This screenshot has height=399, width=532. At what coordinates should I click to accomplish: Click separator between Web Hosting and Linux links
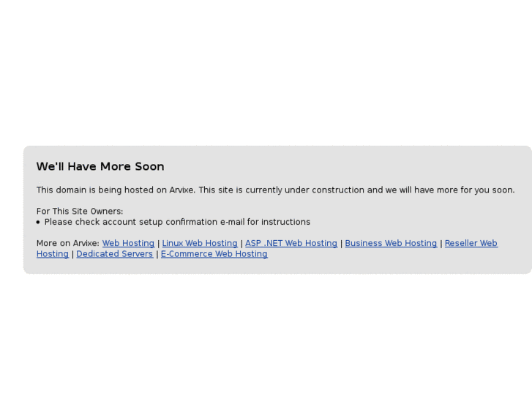159,244
